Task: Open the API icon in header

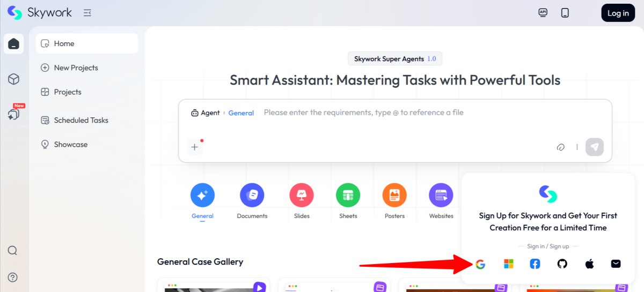Action: [x=543, y=13]
